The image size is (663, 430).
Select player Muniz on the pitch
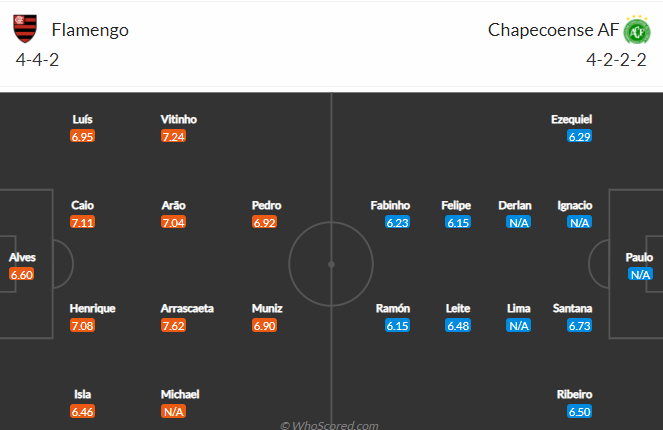point(267,309)
